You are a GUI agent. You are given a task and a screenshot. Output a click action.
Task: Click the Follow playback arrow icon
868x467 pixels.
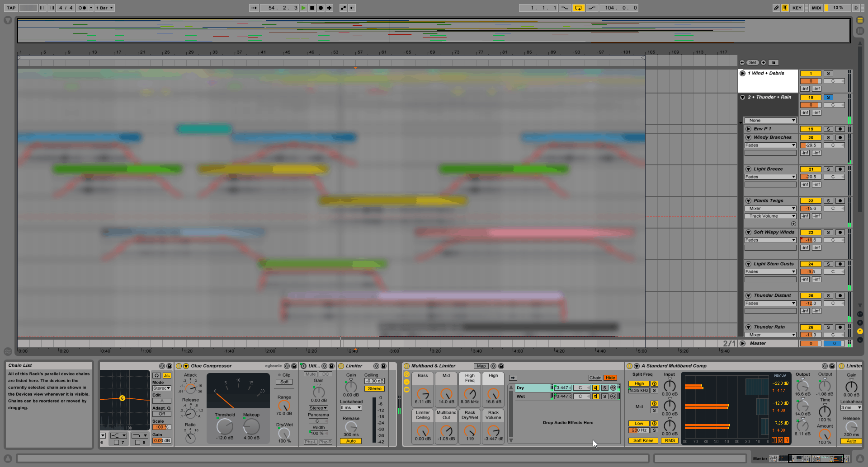(x=254, y=8)
